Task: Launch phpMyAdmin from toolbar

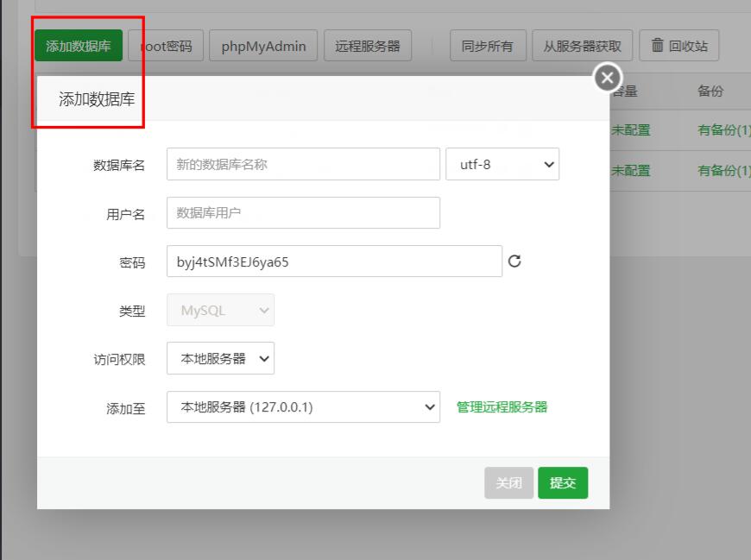Action: click(263, 46)
